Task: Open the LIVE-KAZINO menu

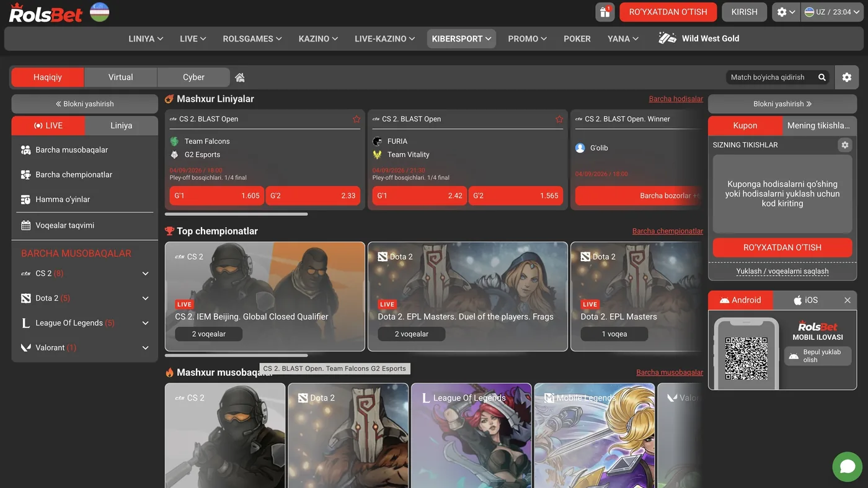Action: 384,38
